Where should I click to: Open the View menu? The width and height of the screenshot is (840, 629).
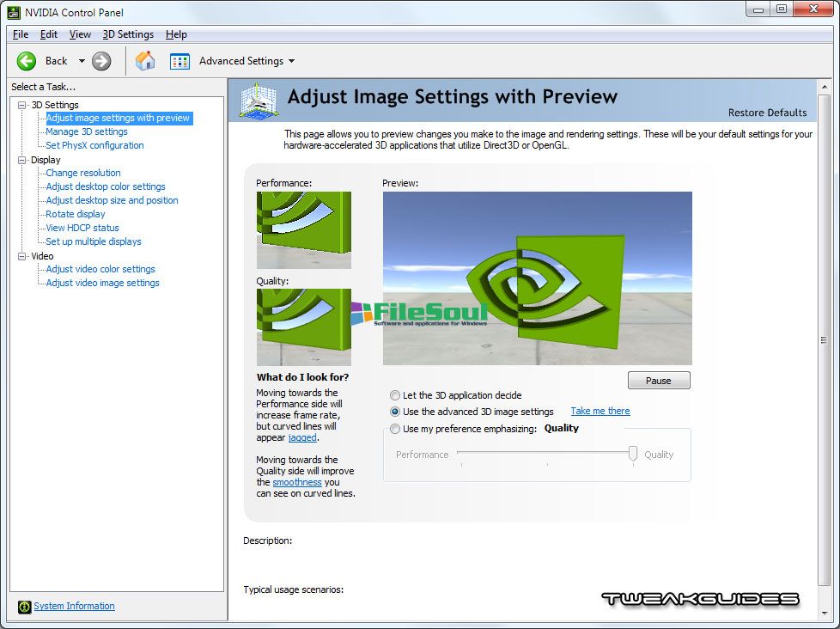coord(80,34)
